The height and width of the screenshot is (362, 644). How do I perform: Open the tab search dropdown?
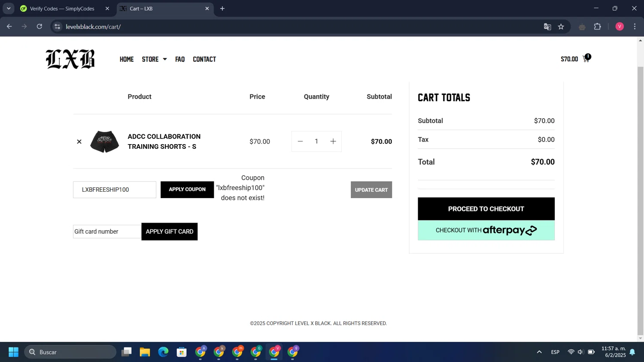tap(9, 9)
